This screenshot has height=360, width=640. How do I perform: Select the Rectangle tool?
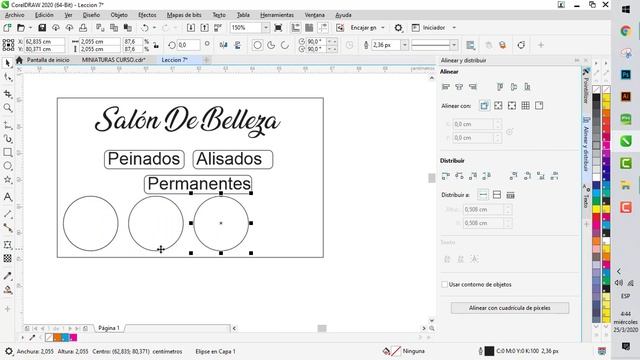click(x=7, y=152)
